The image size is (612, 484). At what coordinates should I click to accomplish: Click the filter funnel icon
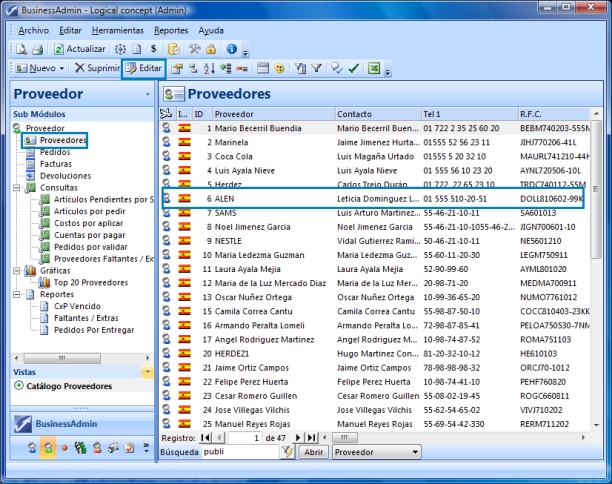pyautogui.click(x=314, y=68)
